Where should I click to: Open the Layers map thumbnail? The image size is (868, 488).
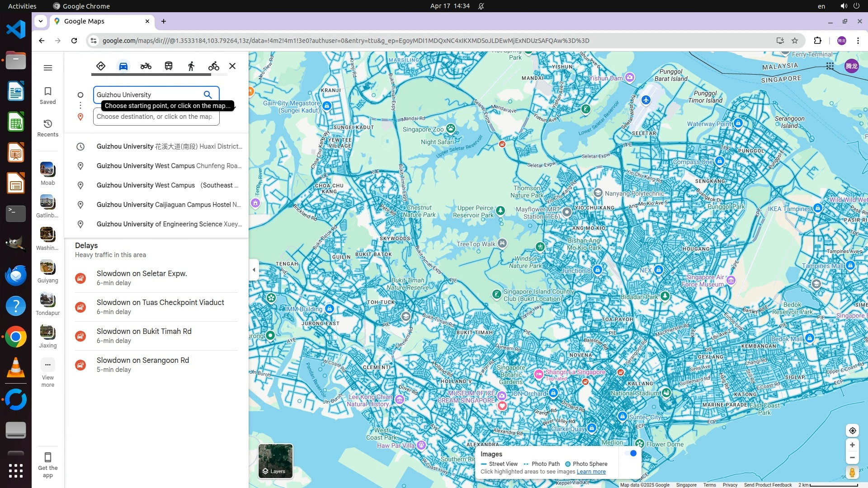tap(275, 460)
